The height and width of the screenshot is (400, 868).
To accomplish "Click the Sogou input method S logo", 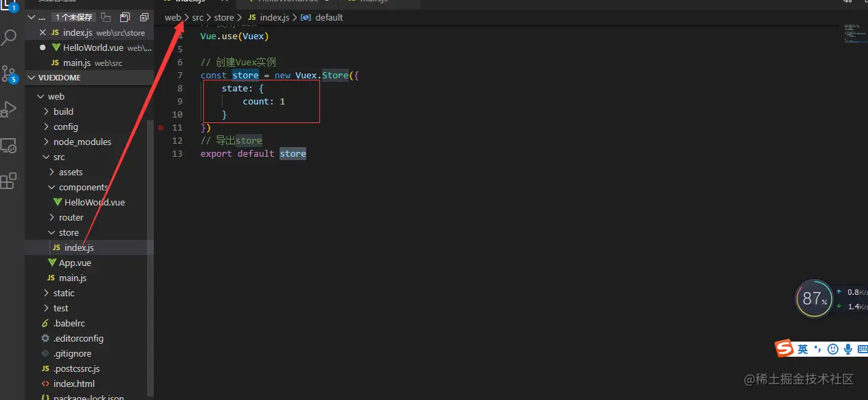I will click(784, 348).
